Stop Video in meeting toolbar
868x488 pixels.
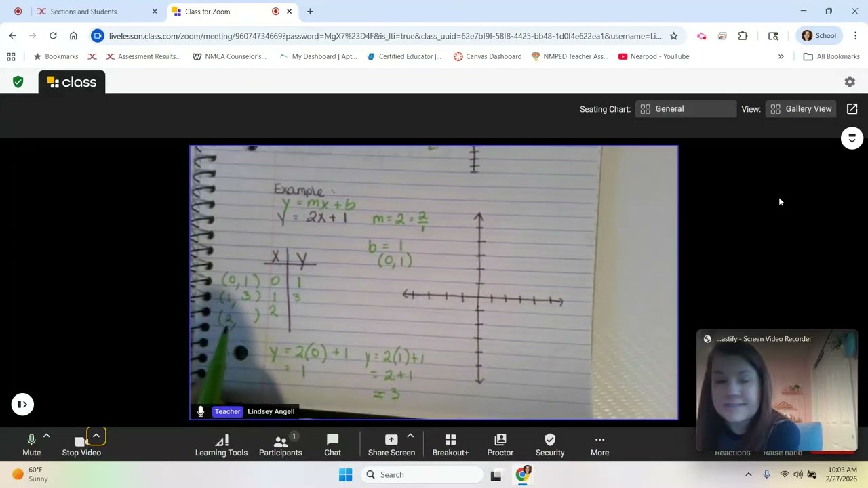click(81, 445)
